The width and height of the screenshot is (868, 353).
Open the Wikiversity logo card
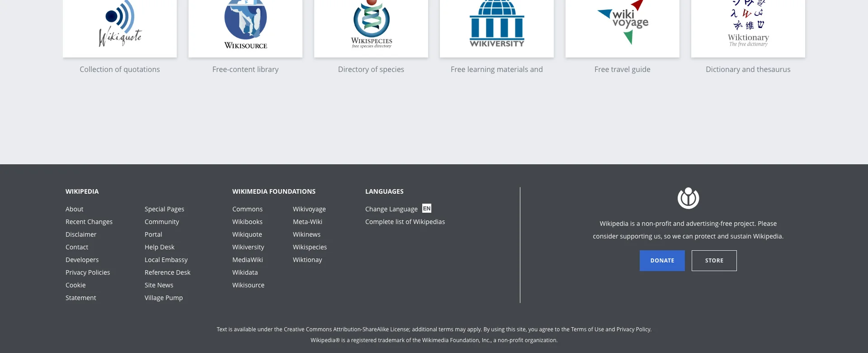pyautogui.click(x=497, y=28)
